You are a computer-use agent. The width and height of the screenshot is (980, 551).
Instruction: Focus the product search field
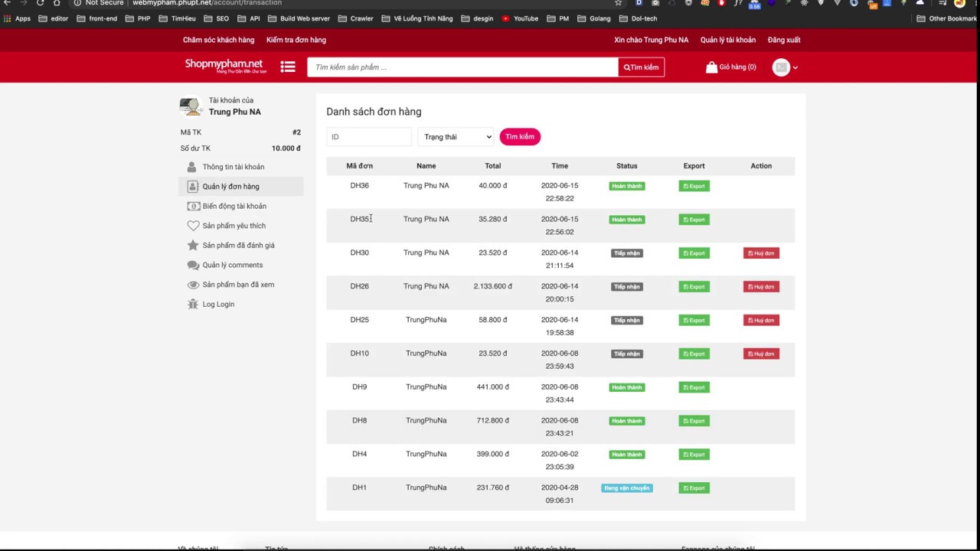tap(462, 67)
